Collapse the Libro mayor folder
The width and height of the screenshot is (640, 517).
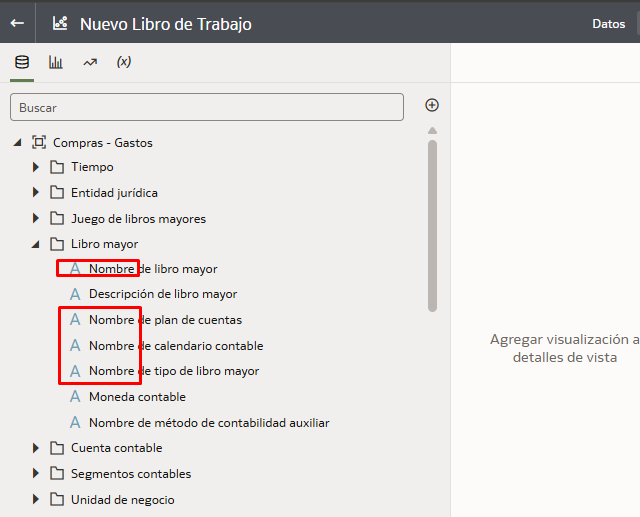(36, 244)
